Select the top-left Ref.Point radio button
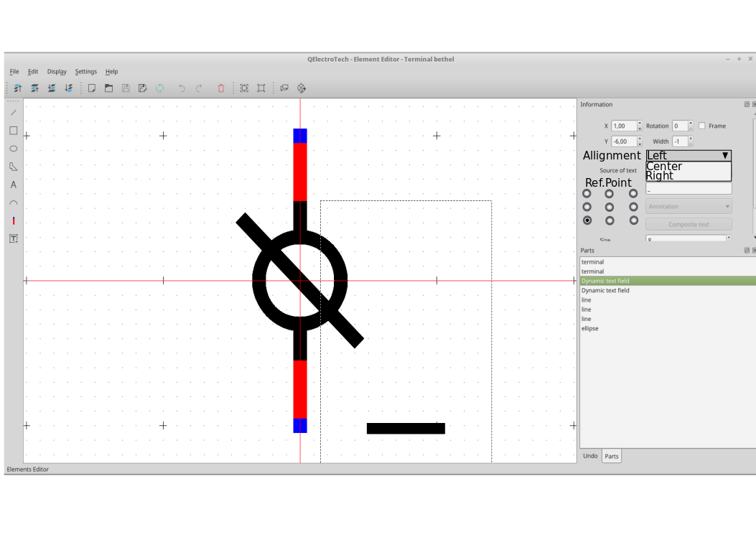Screen dimensions: 756x535 [587, 194]
